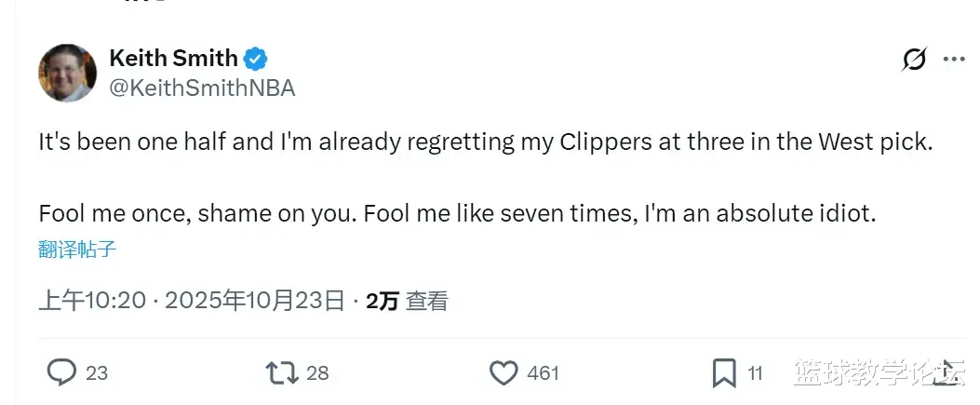The image size is (980, 405).
Task: Open Keith Smith's profile avatar
Action: 67,73
